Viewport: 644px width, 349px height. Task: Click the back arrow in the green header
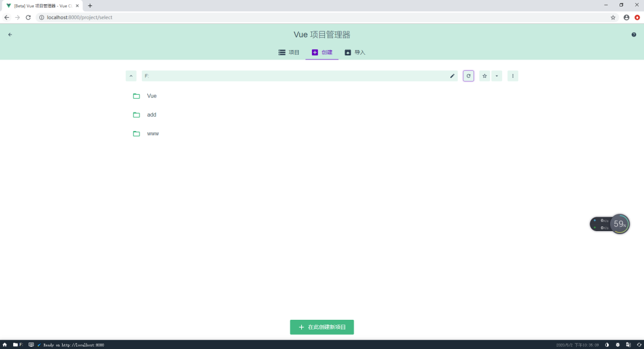pyautogui.click(x=10, y=35)
